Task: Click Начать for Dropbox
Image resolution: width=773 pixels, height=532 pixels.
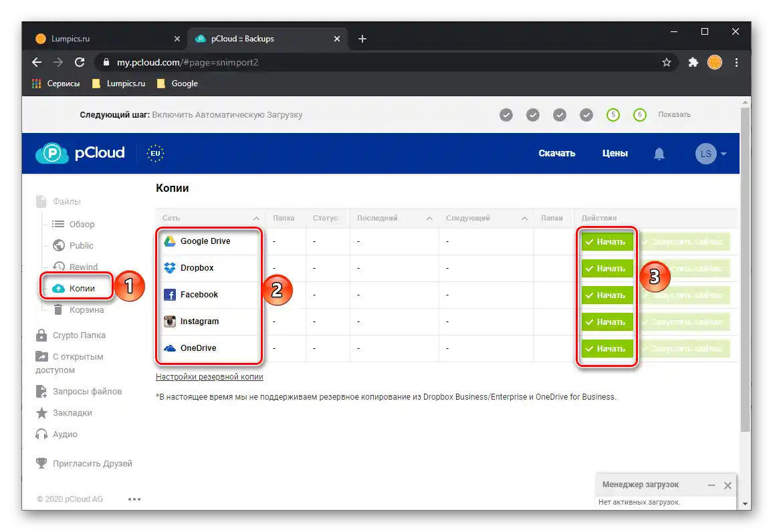Action: click(607, 268)
